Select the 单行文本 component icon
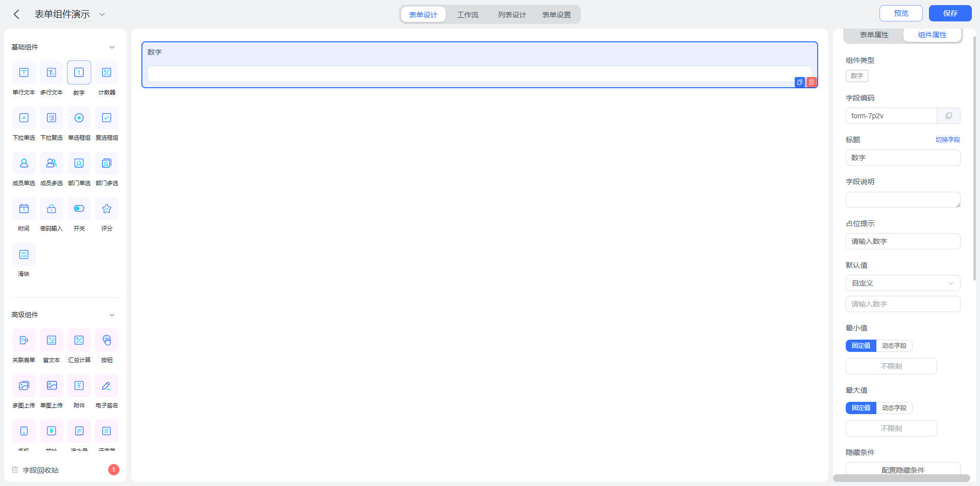 pos(24,72)
